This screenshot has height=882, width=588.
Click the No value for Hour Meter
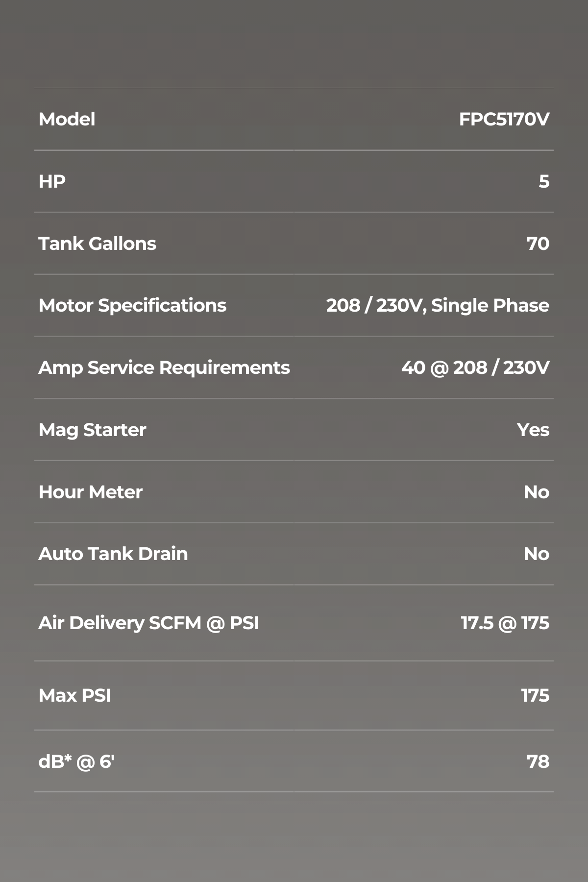(x=537, y=492)
